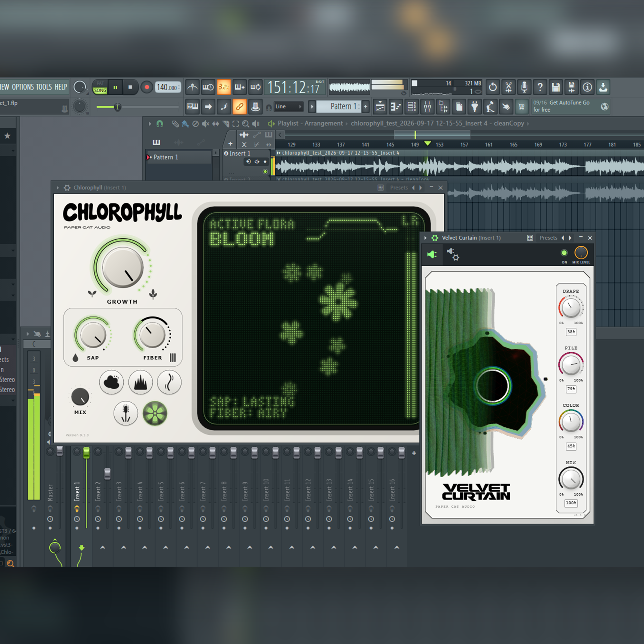Toggle Velvet Curtain ON indicator

pos(564,253)
